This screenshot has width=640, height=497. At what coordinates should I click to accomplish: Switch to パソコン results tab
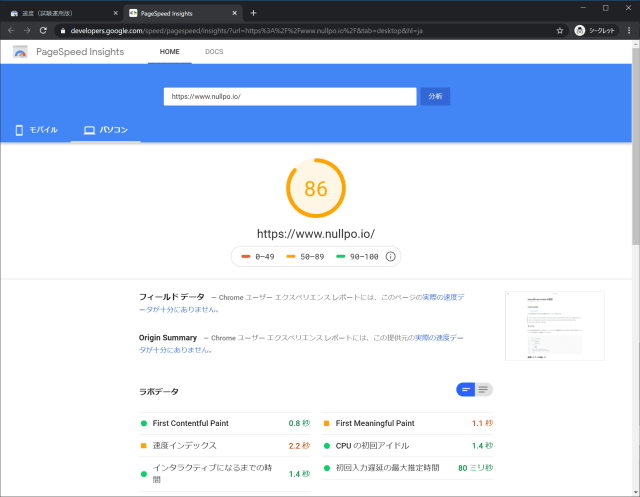coord(106,130)
